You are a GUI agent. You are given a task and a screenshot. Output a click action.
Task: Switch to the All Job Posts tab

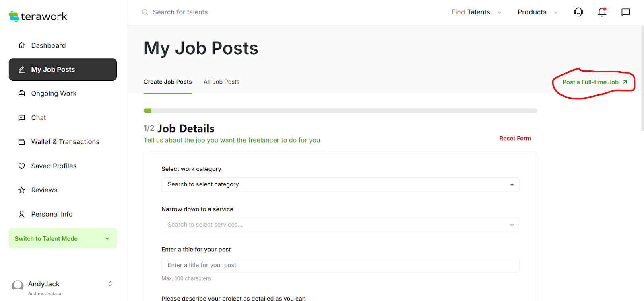click(x=221, y=82)
